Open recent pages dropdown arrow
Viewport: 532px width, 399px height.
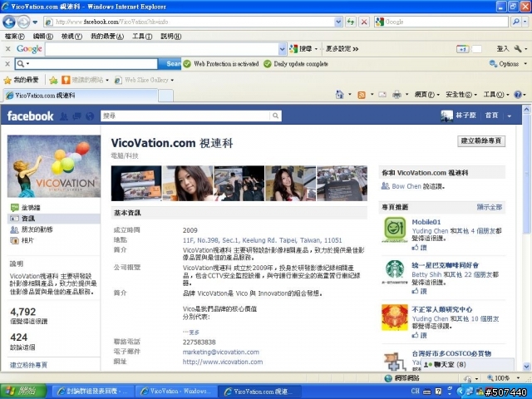pos(35,22)
